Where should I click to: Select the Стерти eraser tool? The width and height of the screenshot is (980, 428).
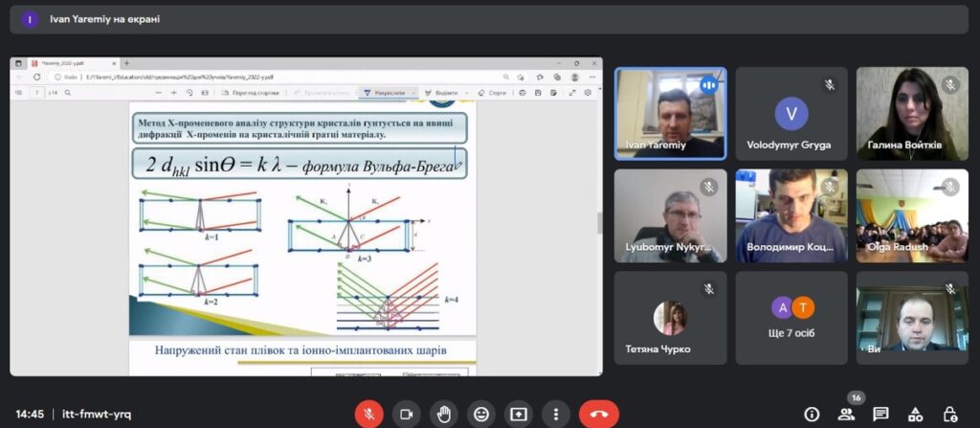pos(492,93)
